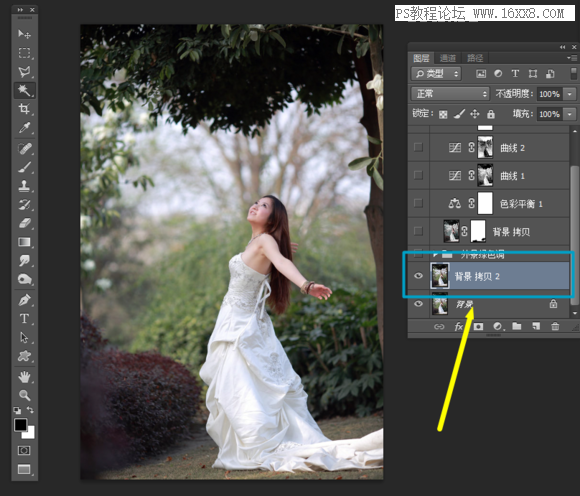Select the Hand tool
This screenshot has height=496, width=580.
[x=24, y=377]
